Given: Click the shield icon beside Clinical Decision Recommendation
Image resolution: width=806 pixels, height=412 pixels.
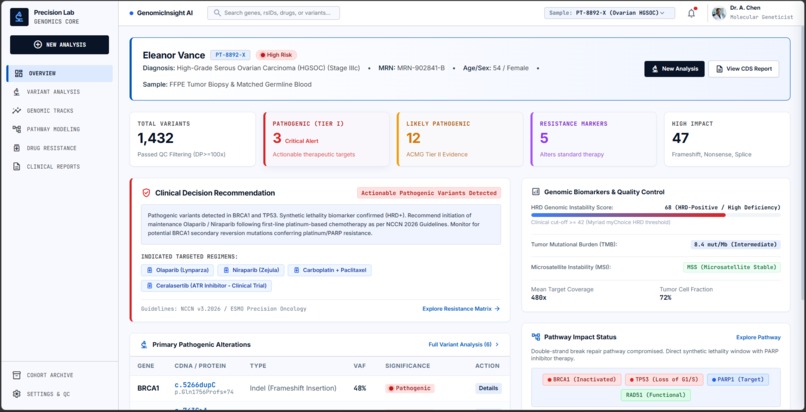Looking at the screenshot, I should (146, 193).
